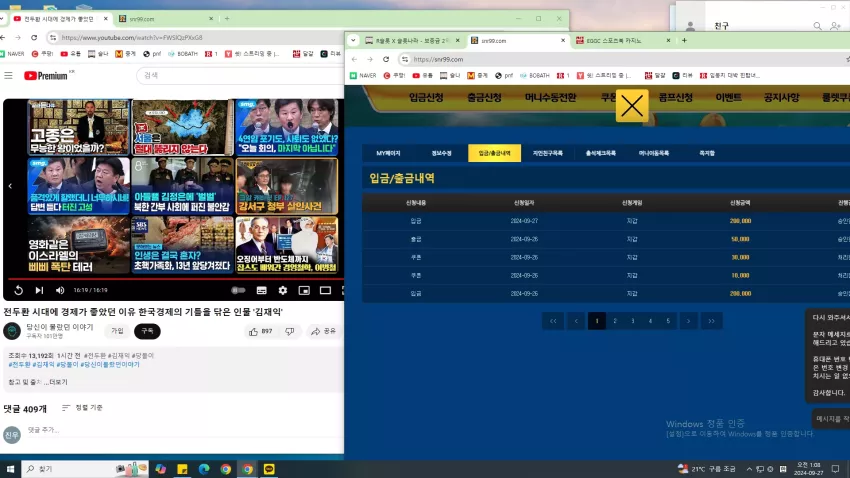Screen dimensions: 850x478
Task: Click BOBATH bookmark in right browser window
Action: 535,75
